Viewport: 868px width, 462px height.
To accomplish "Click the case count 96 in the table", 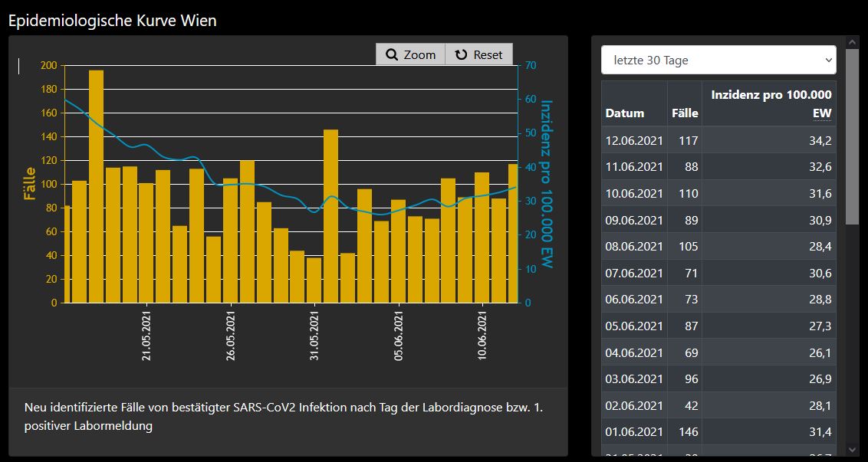I will coord(692,378).
